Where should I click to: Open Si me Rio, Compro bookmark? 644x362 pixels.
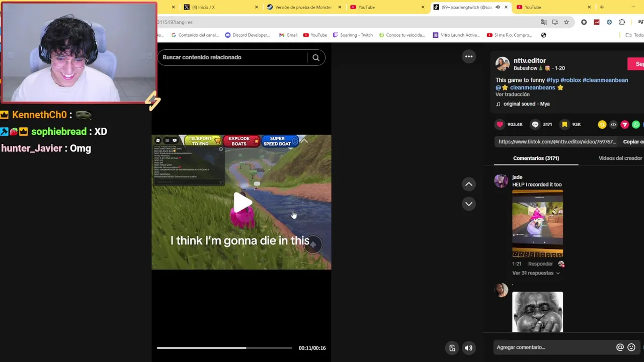click(x=509, y=35)
